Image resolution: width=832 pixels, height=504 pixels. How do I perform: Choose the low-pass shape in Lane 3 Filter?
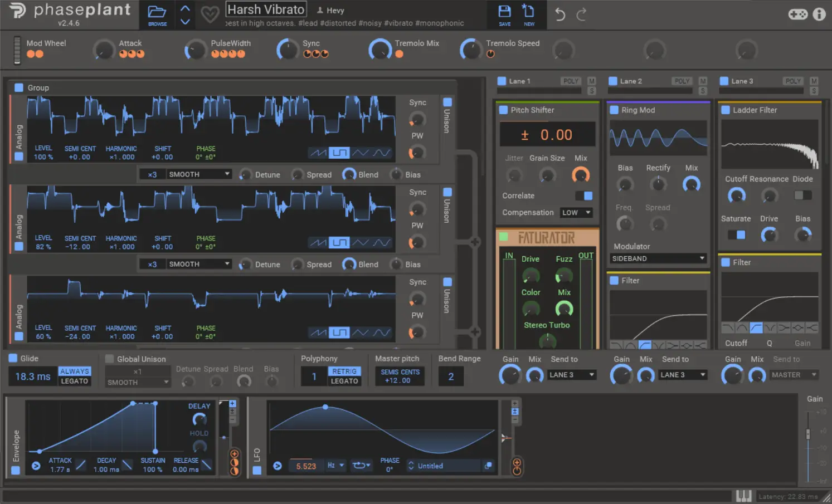pyautogui.click(x=728, y=327)
